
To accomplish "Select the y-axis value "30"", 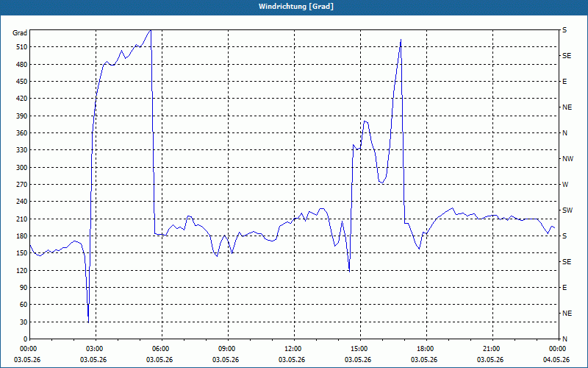I will (23, 322).
